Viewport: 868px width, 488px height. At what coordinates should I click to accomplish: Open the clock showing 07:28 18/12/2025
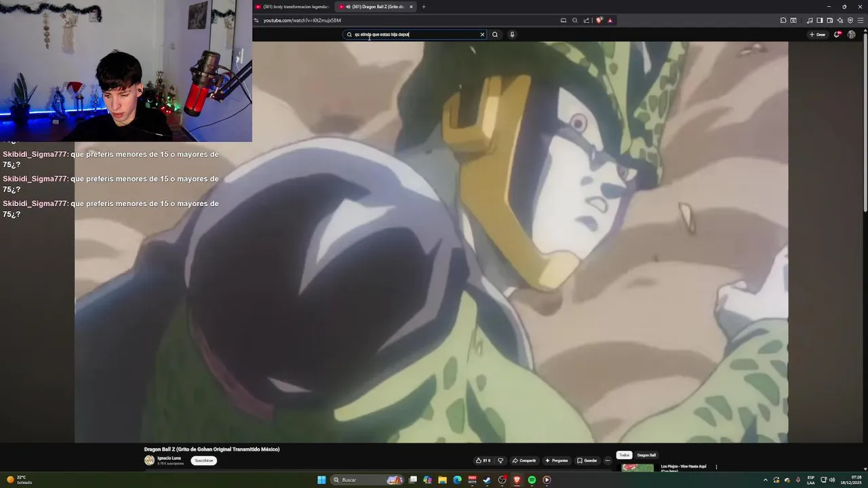[850, 480]
